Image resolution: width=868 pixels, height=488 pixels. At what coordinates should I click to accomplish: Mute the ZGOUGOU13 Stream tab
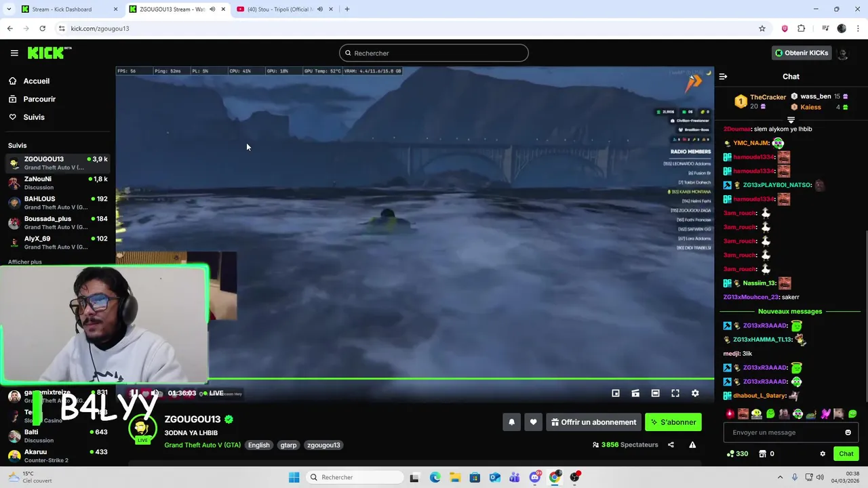tap(212, 9)
